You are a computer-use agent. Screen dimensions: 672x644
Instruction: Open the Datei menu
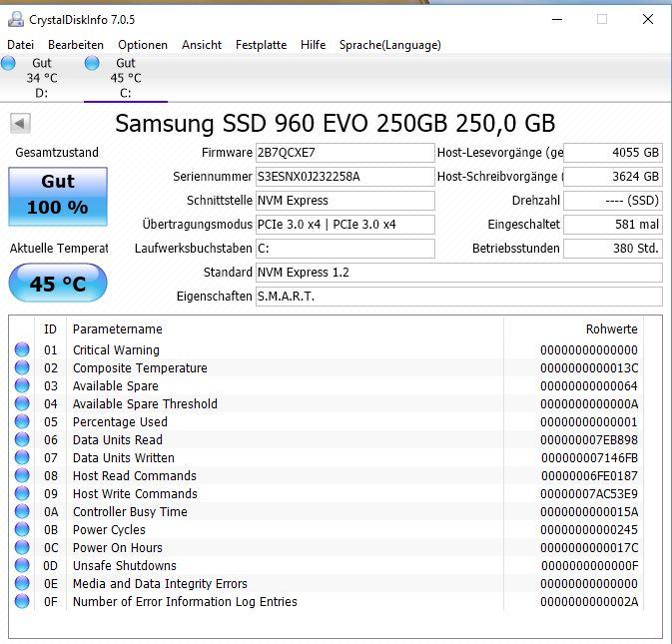point(21,45)
